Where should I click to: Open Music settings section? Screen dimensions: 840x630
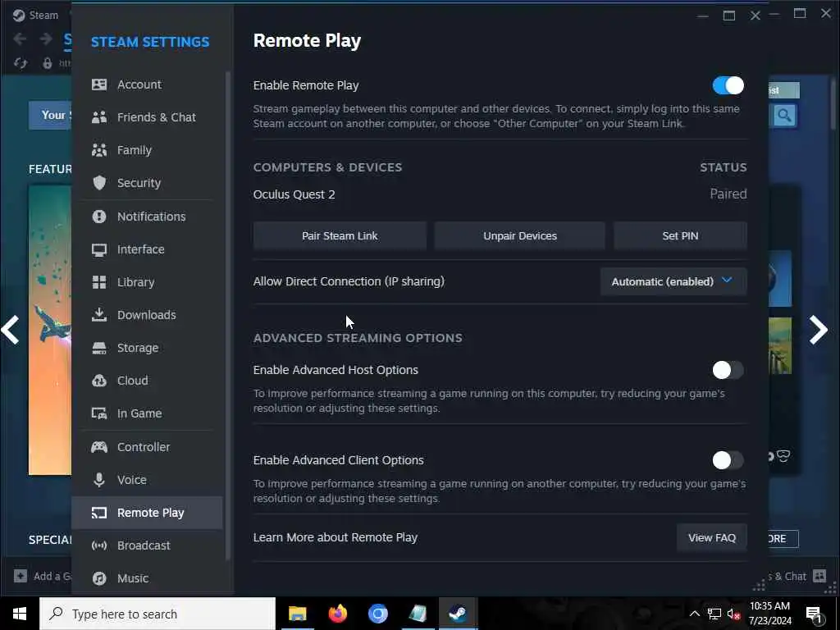click(148, 578)
